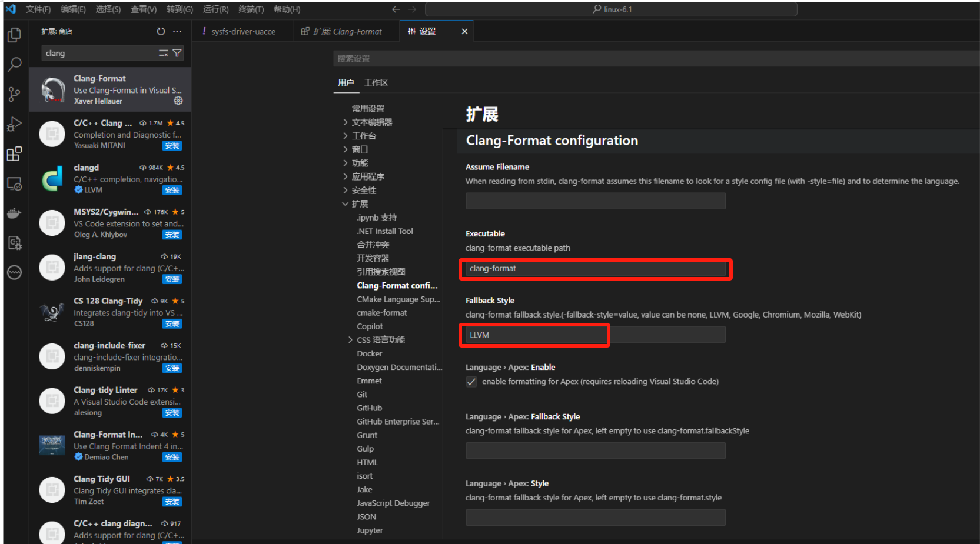The image size is (980, 544).
Task: Open the Run and Debug view
Action: coord(14,124)
